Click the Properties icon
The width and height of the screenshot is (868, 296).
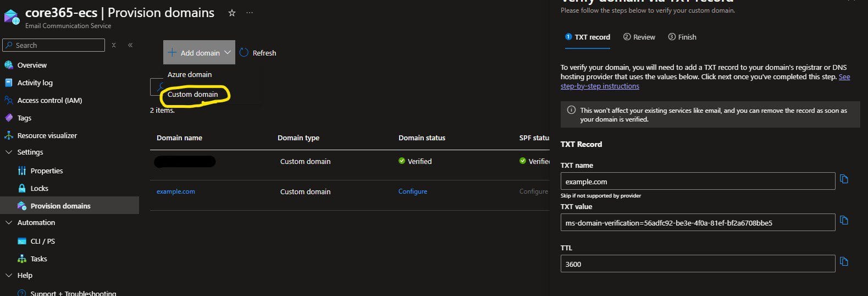22,171
